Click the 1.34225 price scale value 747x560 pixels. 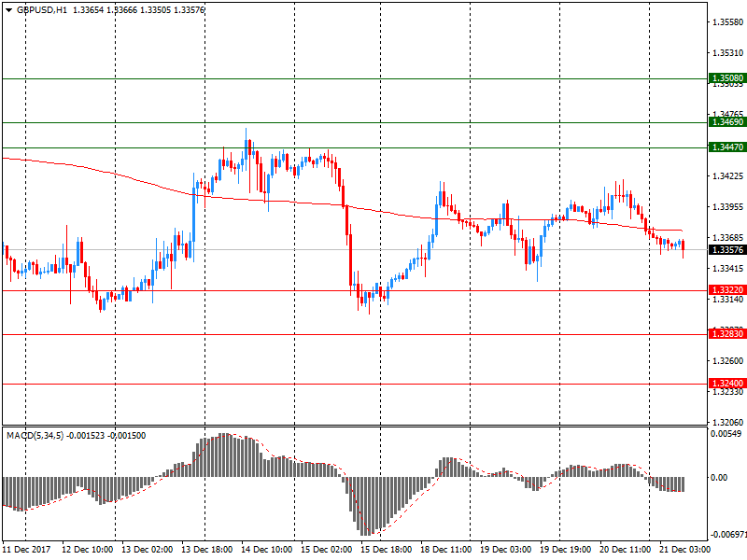(x=727, y=176)
